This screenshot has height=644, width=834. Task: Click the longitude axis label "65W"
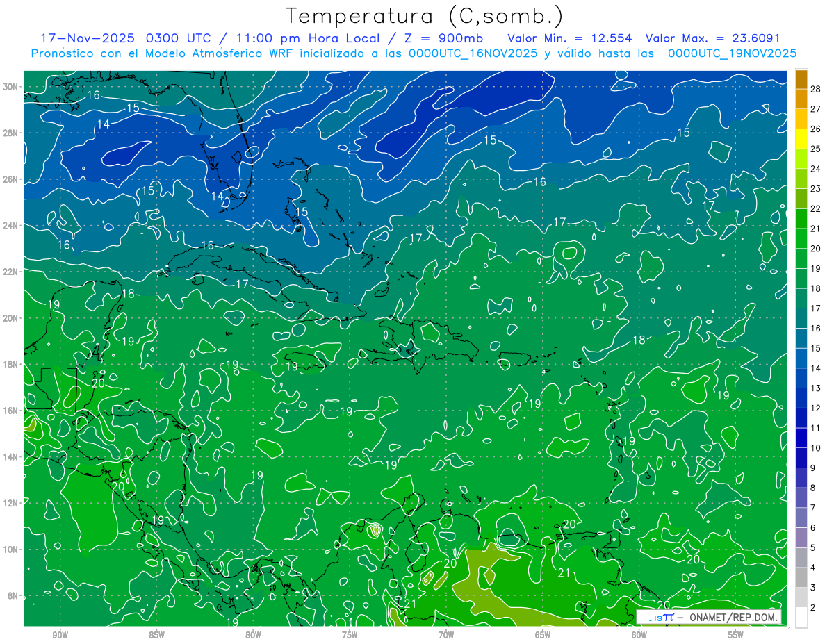point(543,634)
